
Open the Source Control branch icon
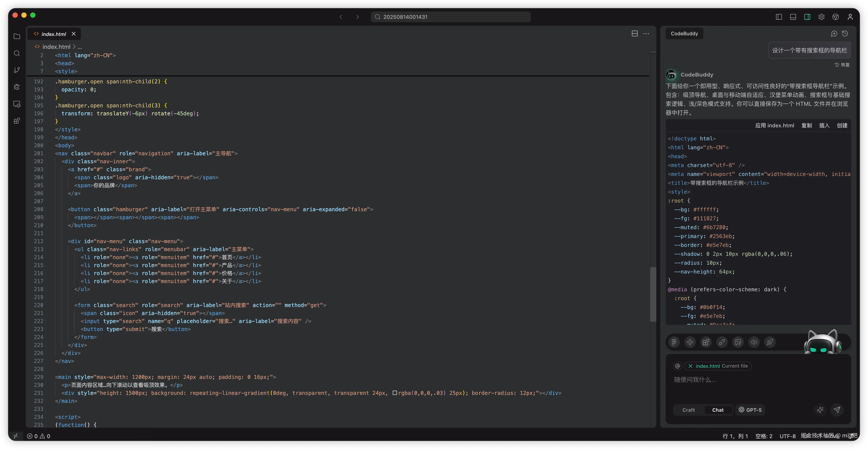click(x=17, y=70)
